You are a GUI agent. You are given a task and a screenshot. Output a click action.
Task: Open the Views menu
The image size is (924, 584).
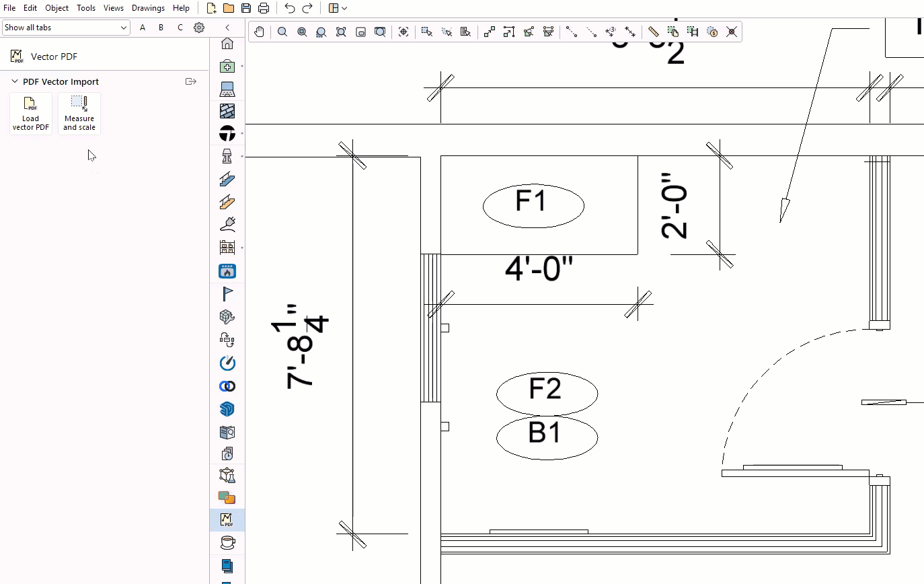(114, 8)
